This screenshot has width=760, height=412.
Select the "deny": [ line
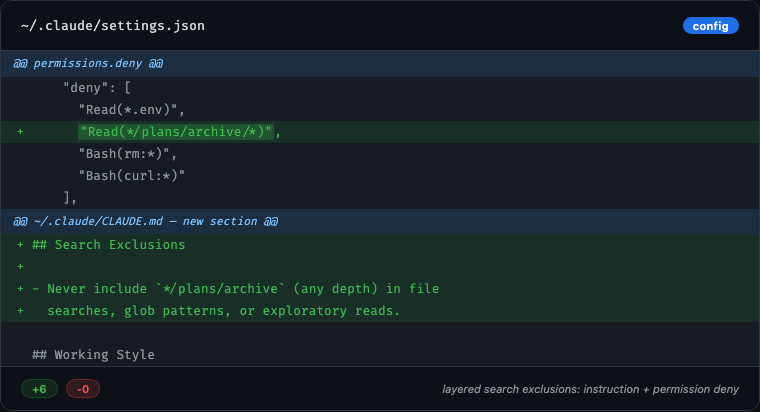tap(380, 88)
